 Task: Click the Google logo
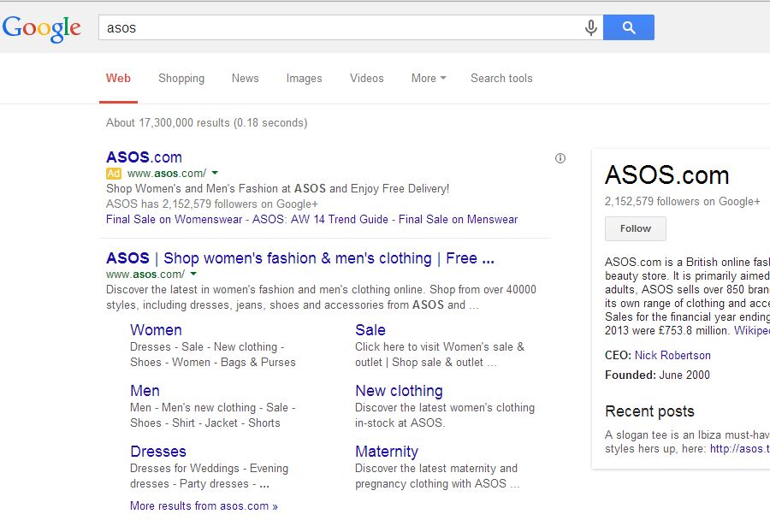[x=41, y=28]
